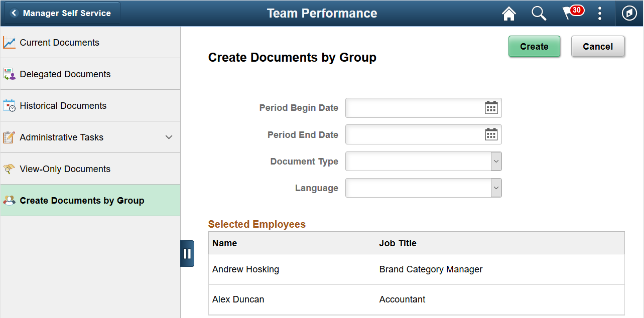
Task: Click the Accountant job title cell
Action: tap(403, 299)
